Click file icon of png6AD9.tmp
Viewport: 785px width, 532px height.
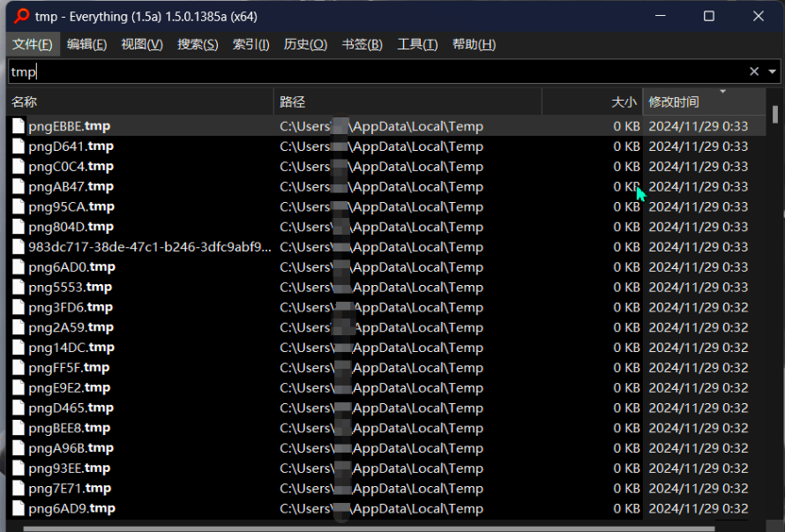[19, 508]
